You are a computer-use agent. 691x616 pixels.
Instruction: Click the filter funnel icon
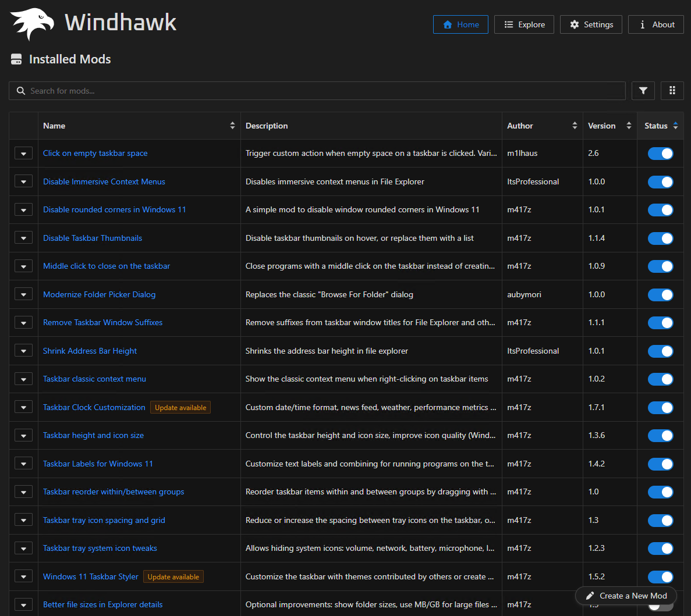(643, 91)
